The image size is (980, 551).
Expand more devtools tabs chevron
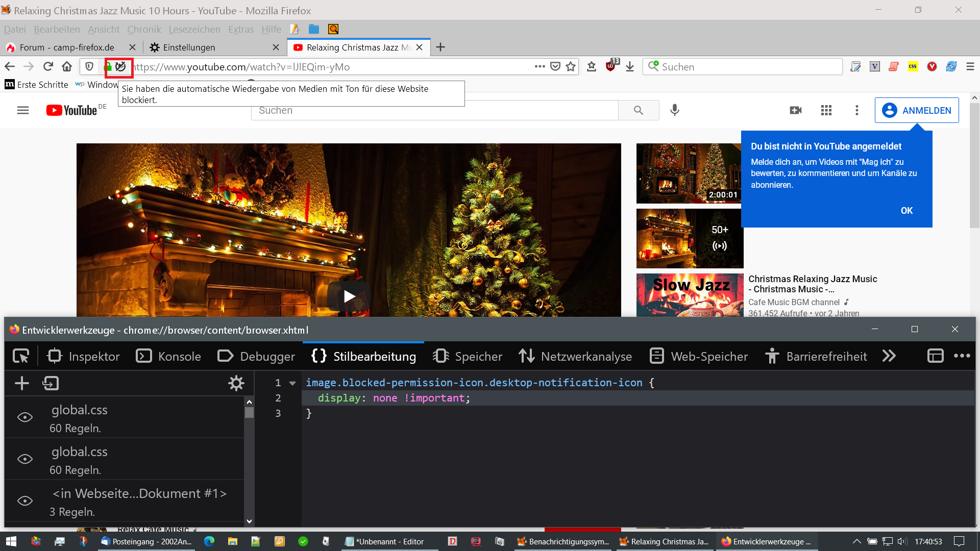point(889,356)
